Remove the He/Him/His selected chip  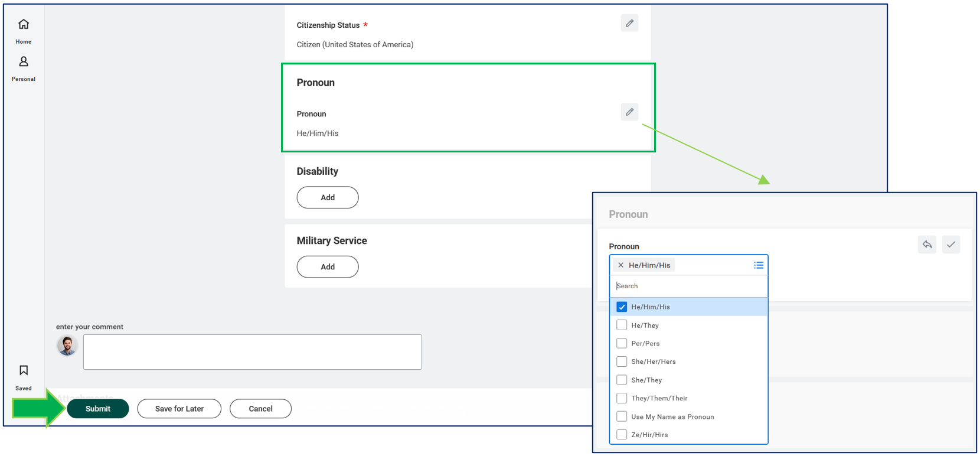tap(620, 265)
